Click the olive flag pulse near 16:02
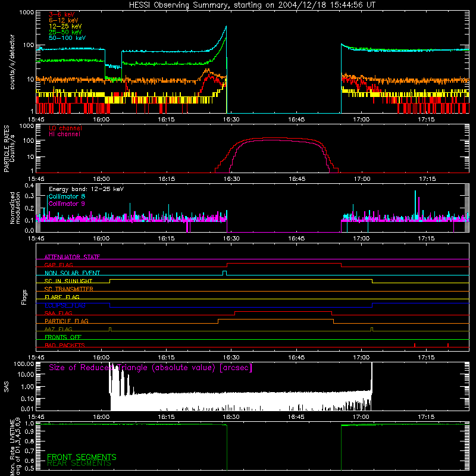476x476 pixels. [110, 329]
